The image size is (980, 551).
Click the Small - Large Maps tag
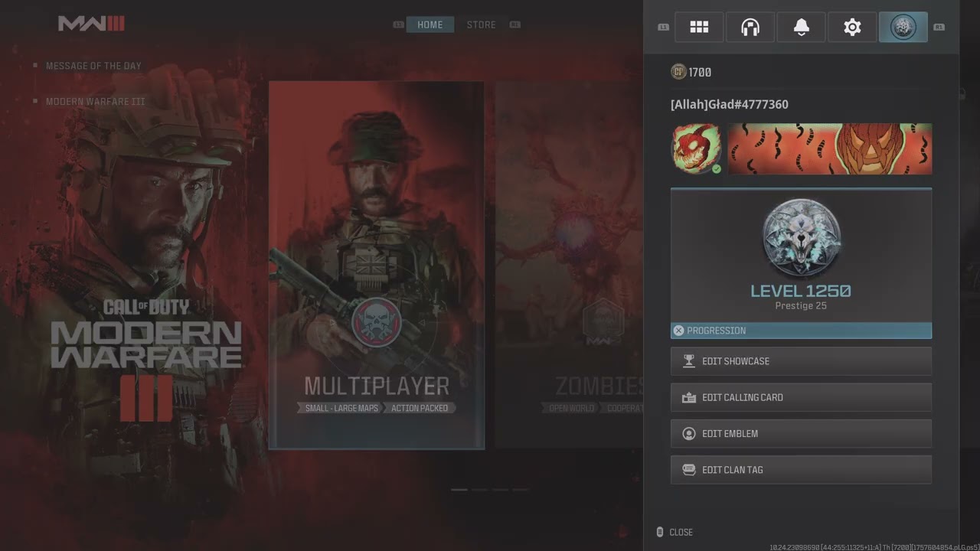tap(341, 408)
